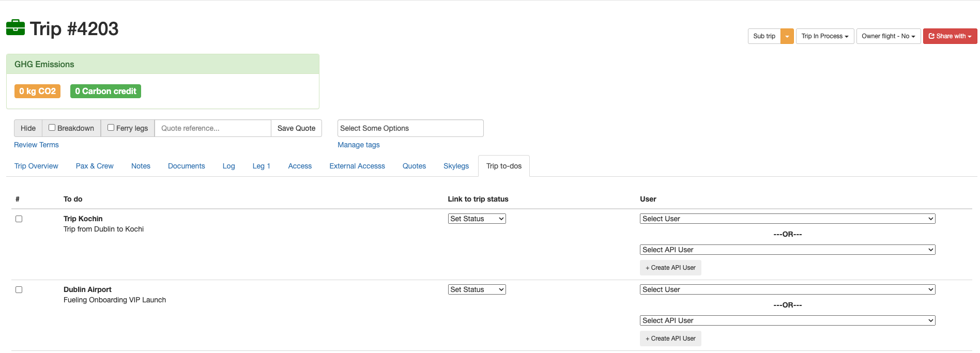Open the Trip In Process status dropdown
Screen dimensions: 980x353
[824, 36]
